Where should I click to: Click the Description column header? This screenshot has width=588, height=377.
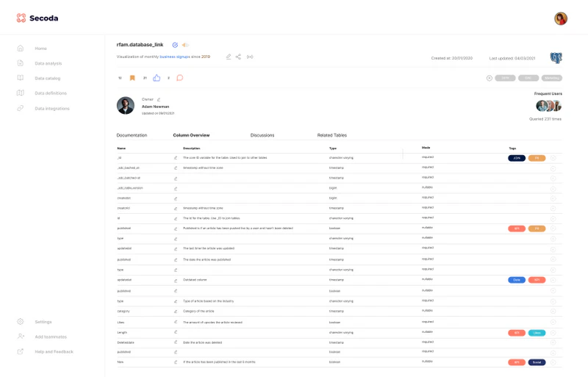192,148
